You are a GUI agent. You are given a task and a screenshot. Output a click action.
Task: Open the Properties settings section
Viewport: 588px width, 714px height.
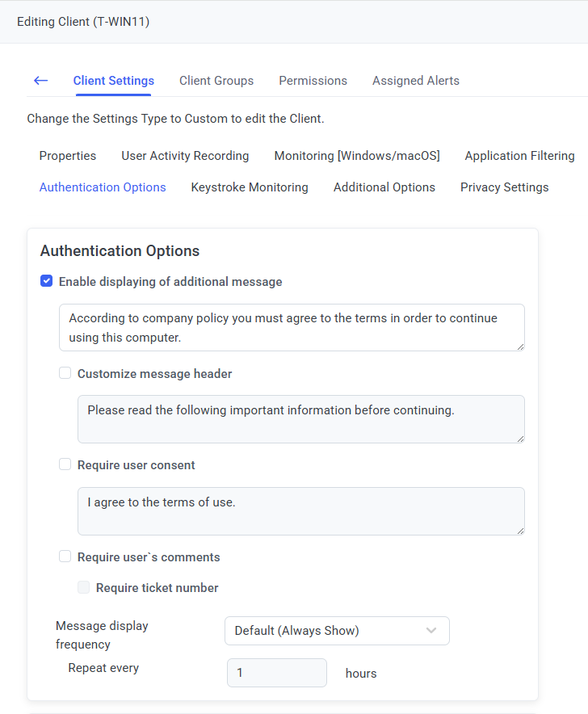coord(68,156)
